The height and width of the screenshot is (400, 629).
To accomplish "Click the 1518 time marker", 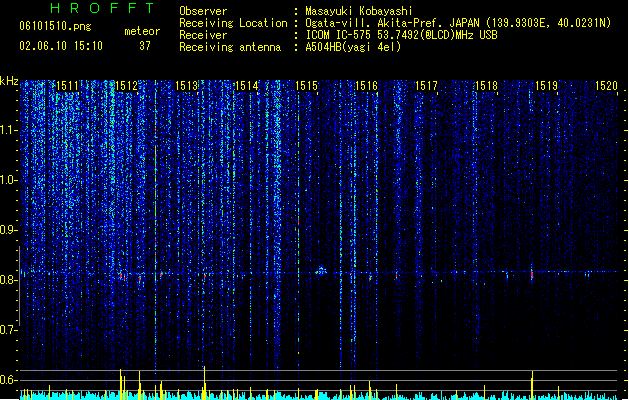I will click(x=486, y=86).
